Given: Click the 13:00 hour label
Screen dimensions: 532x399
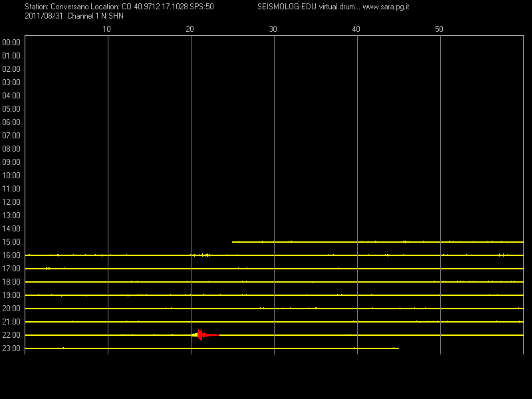Looking at the screenshot, I should [x=11, y=215].
